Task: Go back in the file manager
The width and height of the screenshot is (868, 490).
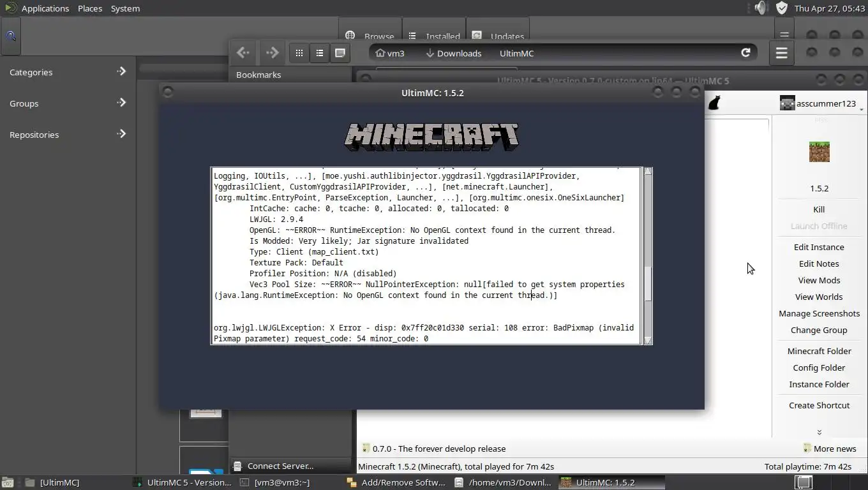Action: pyautogui.click(x=243, y=53)
